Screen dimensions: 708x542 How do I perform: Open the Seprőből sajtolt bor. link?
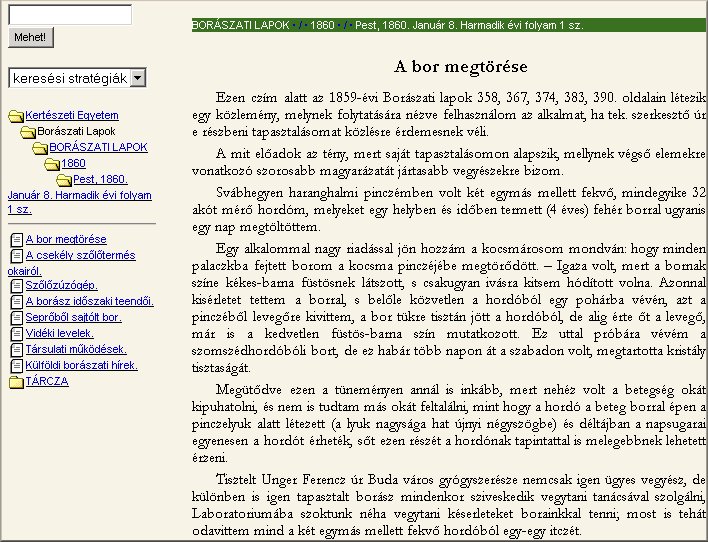click(x=74, y=317)
